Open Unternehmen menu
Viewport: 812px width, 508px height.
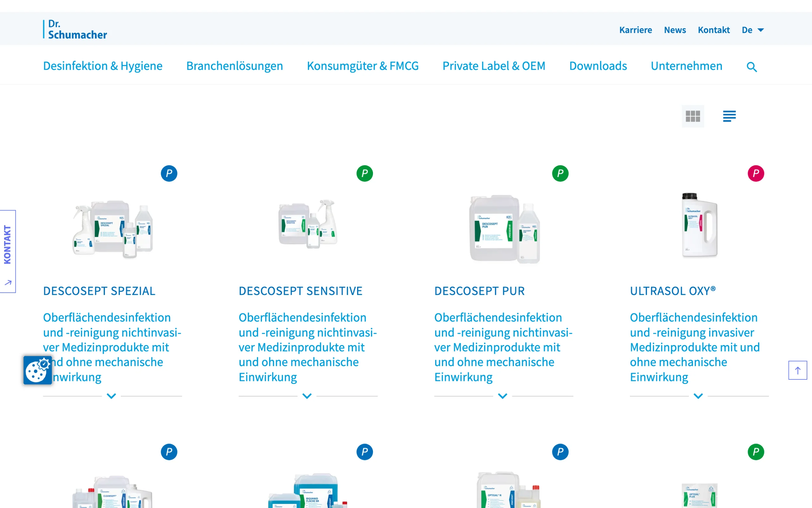tap(686, 66)
